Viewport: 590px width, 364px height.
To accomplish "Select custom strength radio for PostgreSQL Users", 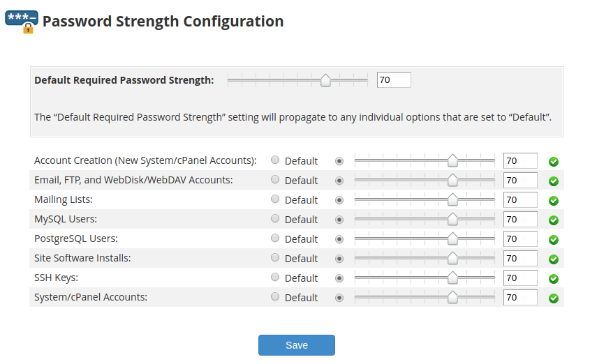I will pyautogui.click(x=340, y=239).
